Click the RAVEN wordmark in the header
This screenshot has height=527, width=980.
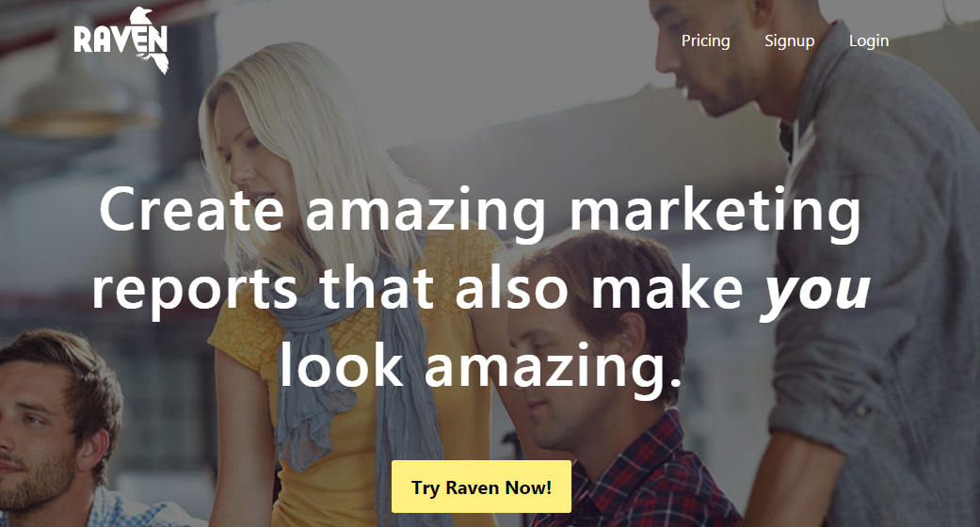[120, 40]
